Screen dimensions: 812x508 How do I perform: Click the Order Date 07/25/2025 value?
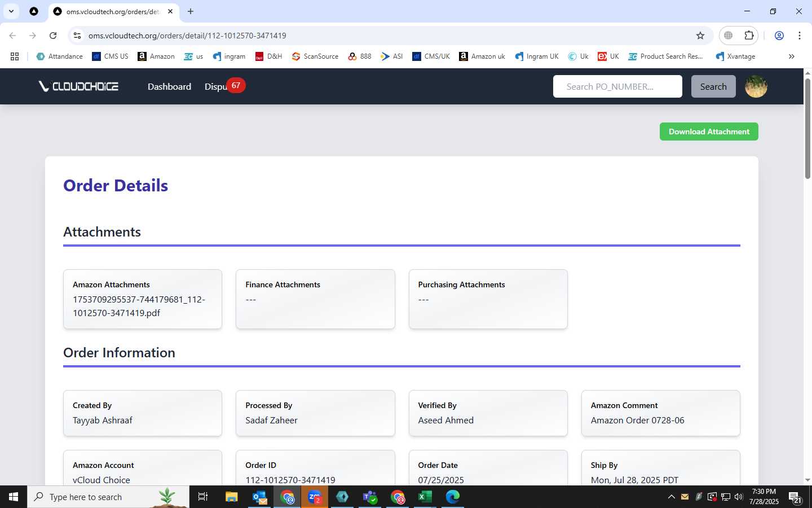441,480
